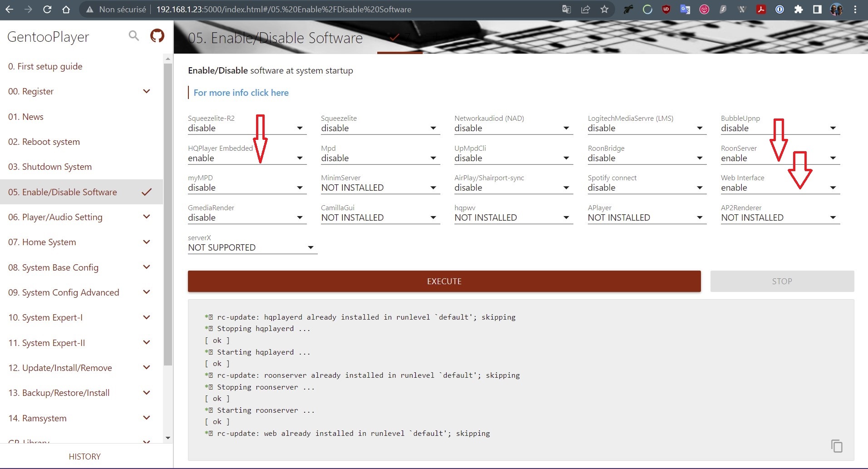
Task: Click the green circular-ring extension icon
Action: 647,9
